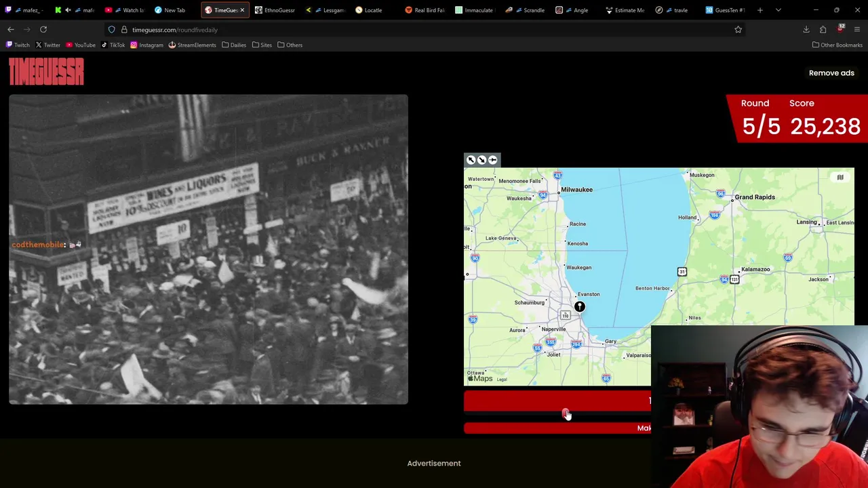Switch to the Watch later tab

[x=125, y=10]
